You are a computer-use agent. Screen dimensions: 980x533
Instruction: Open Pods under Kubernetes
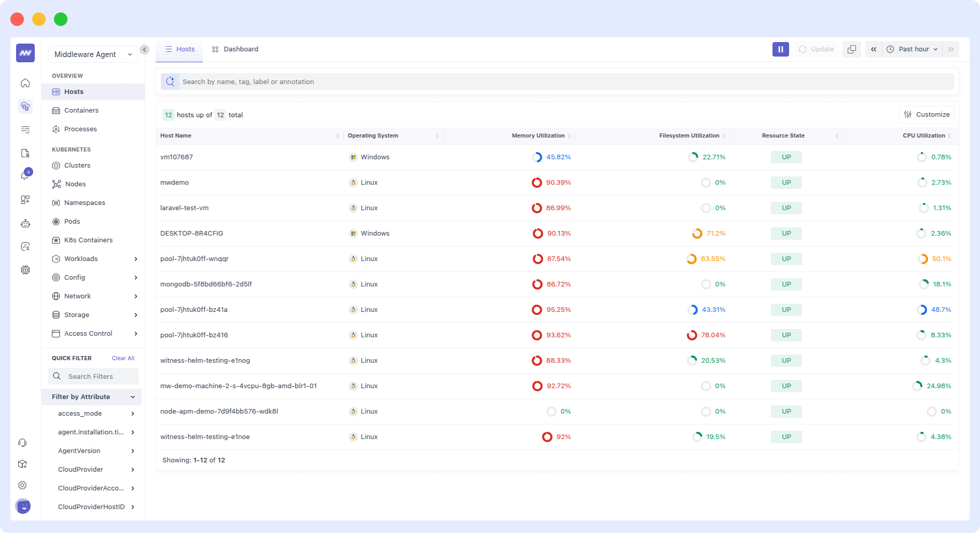pyautogui.click(x=93, y=222)
